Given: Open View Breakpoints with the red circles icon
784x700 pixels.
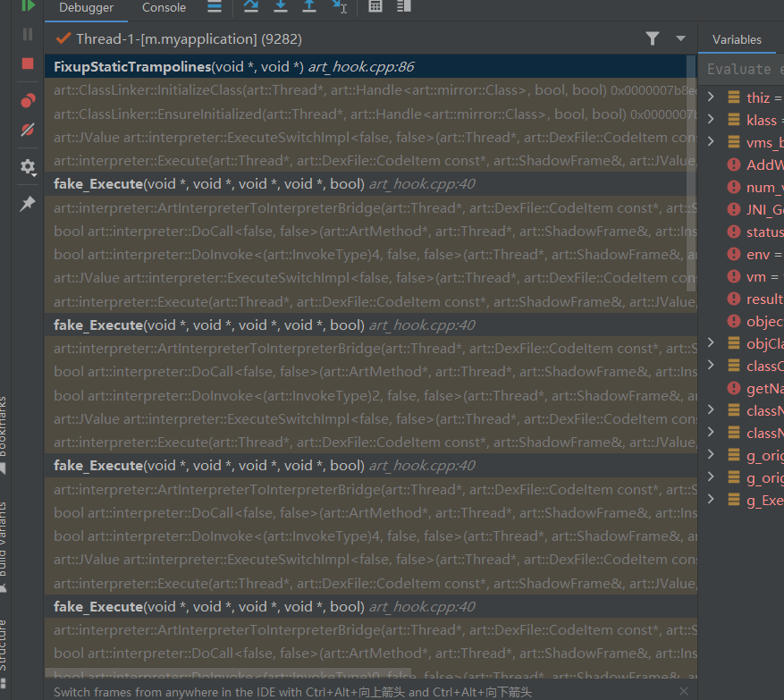Looking at the screenshot, I should (x=28, y=100).
